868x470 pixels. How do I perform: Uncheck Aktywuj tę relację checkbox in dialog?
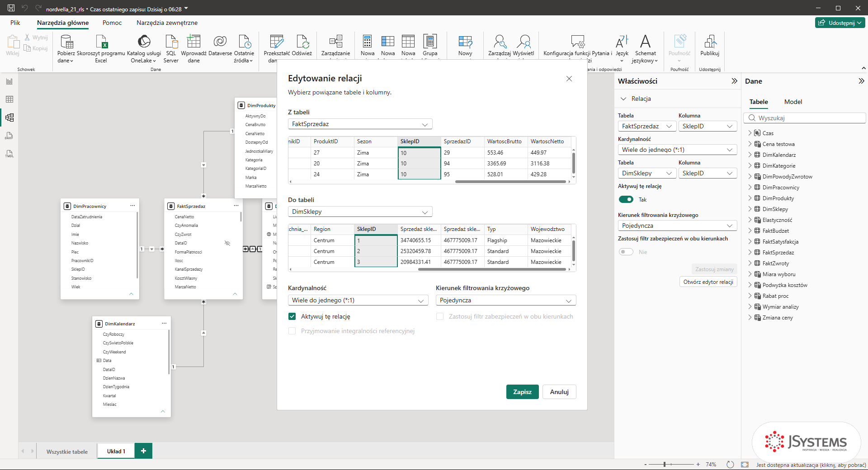click(x=292, y=316)
